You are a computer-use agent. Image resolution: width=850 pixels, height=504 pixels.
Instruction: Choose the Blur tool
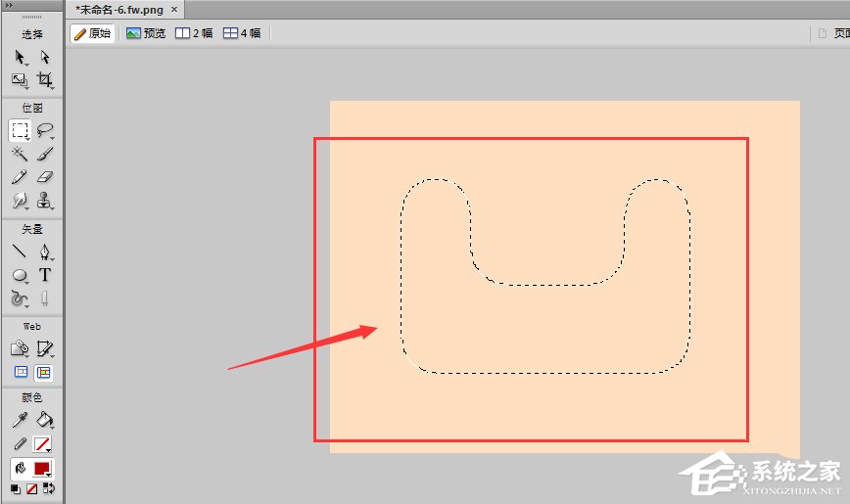pos(20,201)
